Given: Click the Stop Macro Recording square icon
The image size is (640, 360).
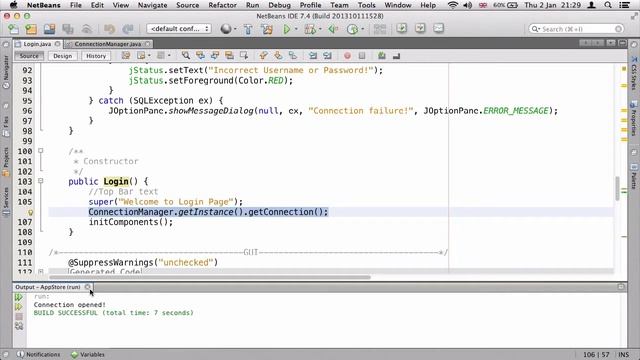Looking at the screenshot, I should point(362,56).
